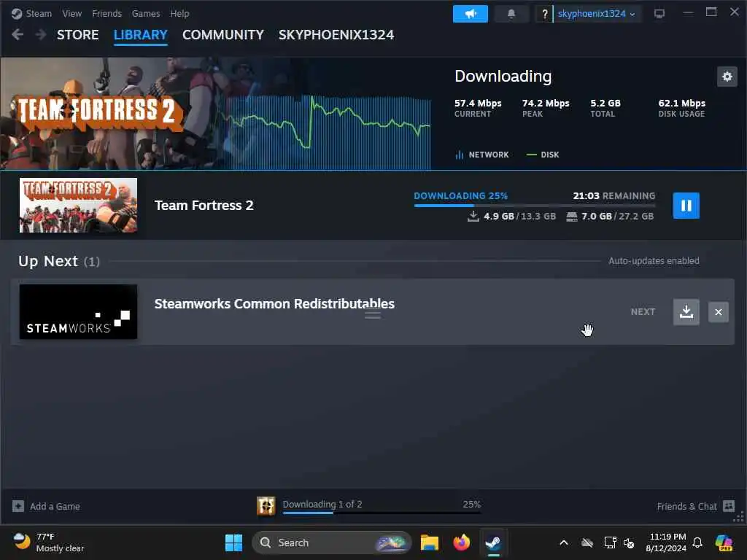This screenshot has width=747, height=560.
Task: Click the 57.4 Mbps CURRENT stat
Action: pyautogui.click(x=478, y=108)
